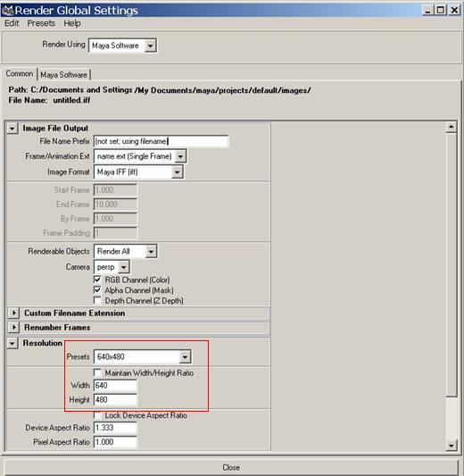Minimize the Render Global Settings window
This screenshot has height=476, width=464.
tap(427, 11)
